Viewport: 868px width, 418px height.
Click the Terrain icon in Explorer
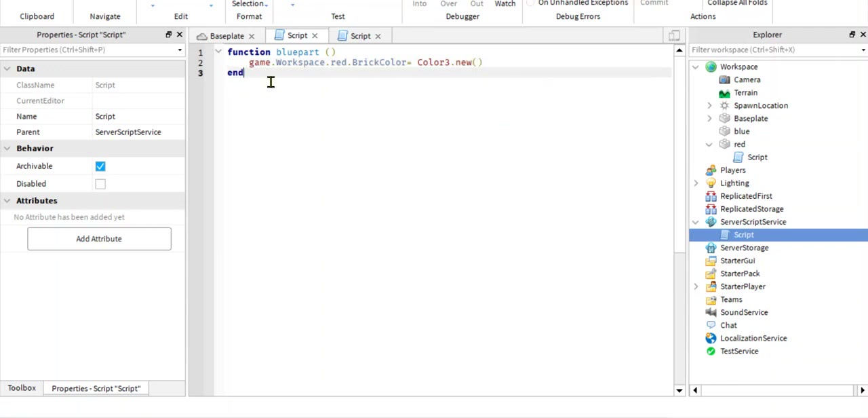coord(724,93)
